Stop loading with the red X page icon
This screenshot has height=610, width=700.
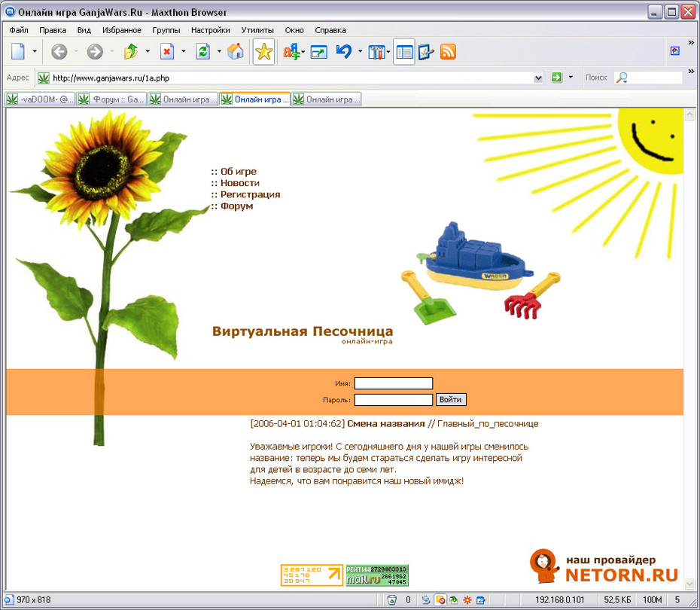167,52
